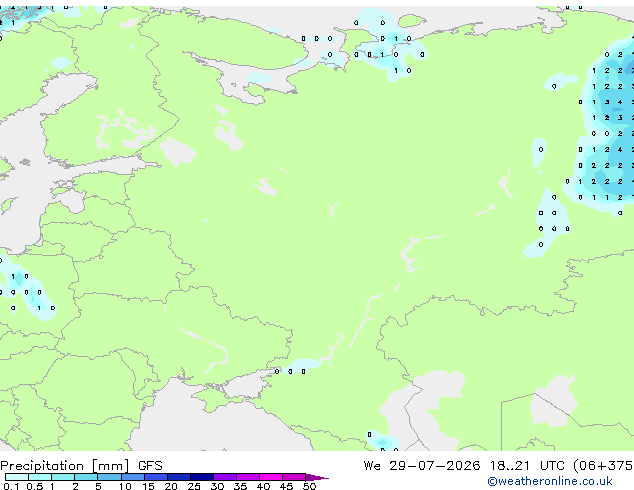This screenshot has width=634, height=490.
Task: Click the 15–20 mm legend swatch
Action: click(x=155, y=477)
